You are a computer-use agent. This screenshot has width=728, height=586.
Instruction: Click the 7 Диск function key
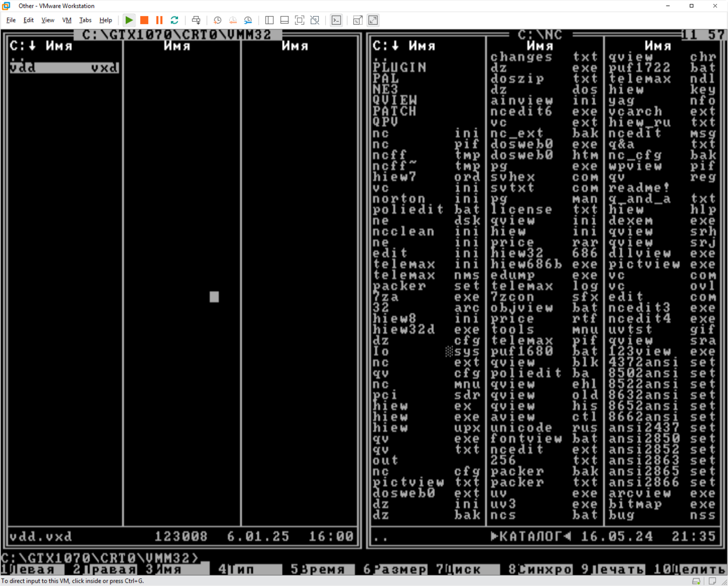[468, 569]
